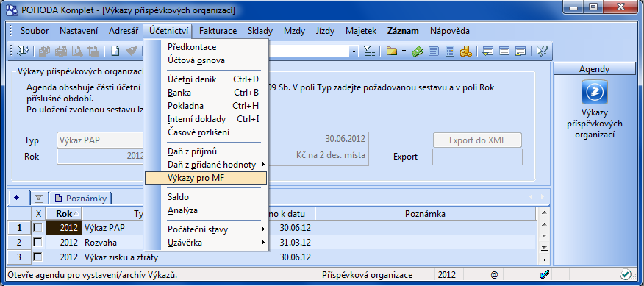Open the Sklady menu
The image size is (644, 286).
260,31
